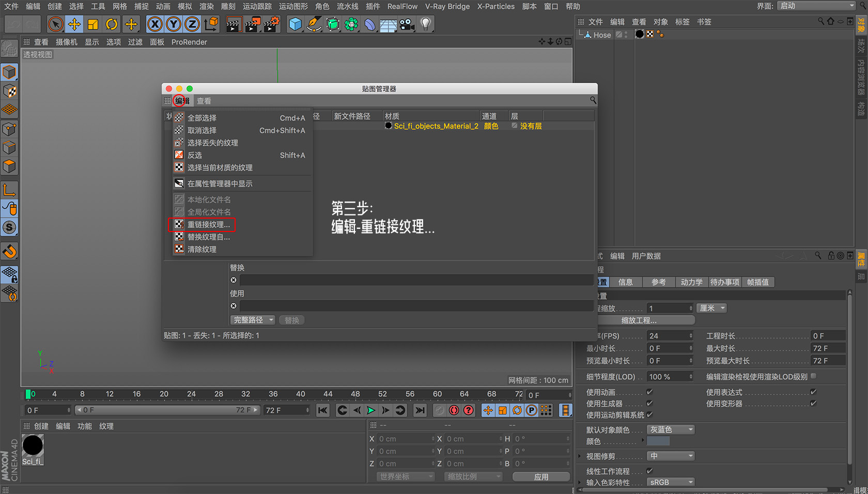Select the Move tool in top toolbar
868x494 pixels.
(74, 24)
